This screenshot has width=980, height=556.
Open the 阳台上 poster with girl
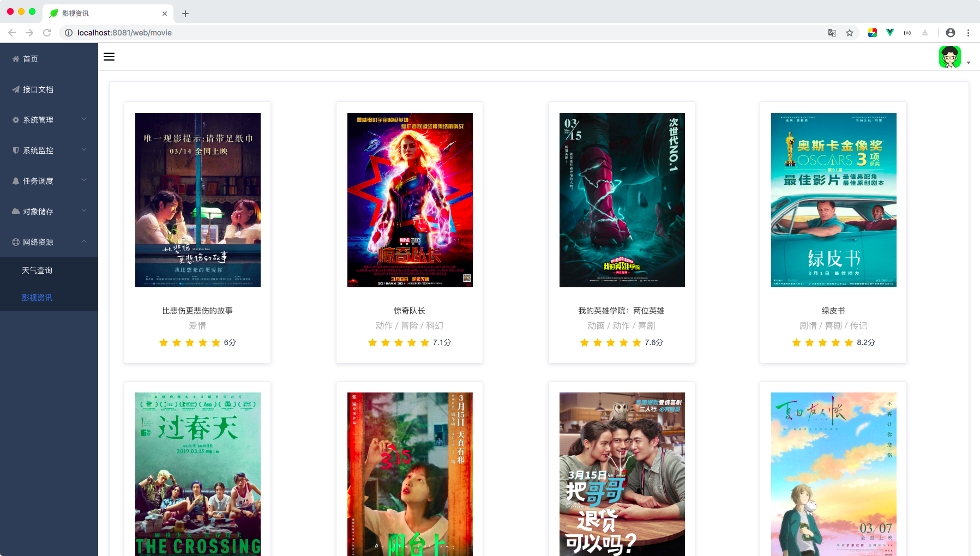[410, 474]
